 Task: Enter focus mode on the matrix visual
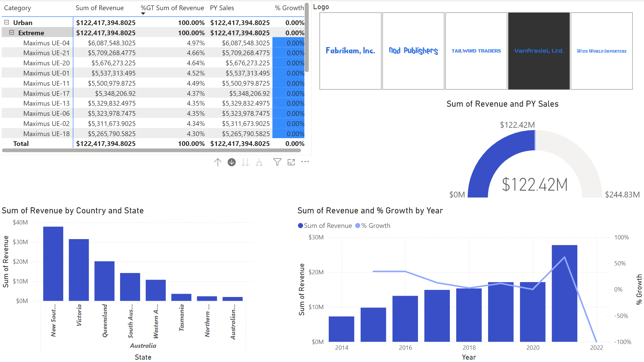tap(291, 162)
